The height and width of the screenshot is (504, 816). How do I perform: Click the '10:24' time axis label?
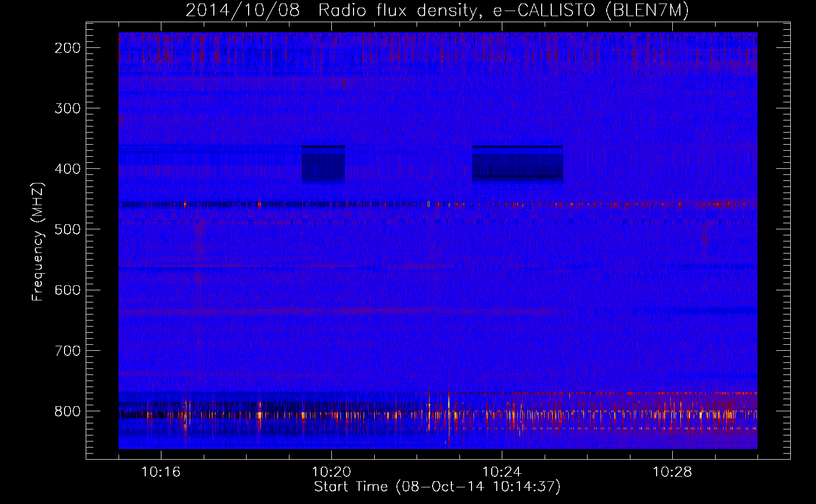pos(502,472)
